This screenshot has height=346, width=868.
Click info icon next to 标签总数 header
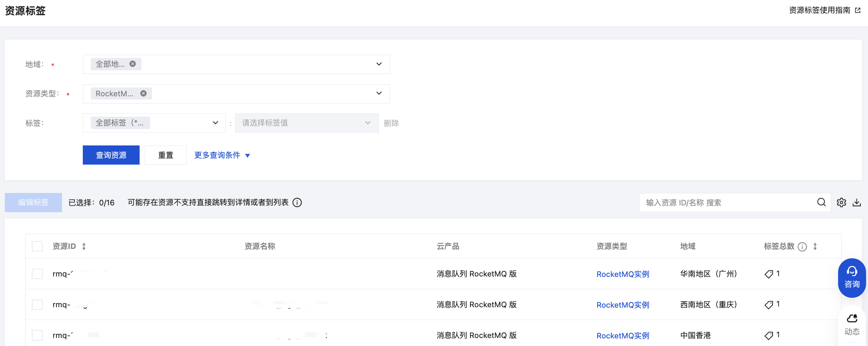[802, 247]
